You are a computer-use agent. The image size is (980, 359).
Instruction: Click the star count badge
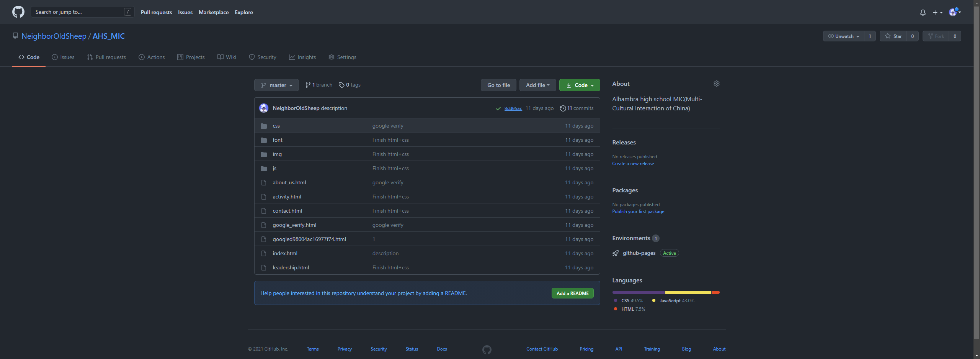click(x=913, y=36)
